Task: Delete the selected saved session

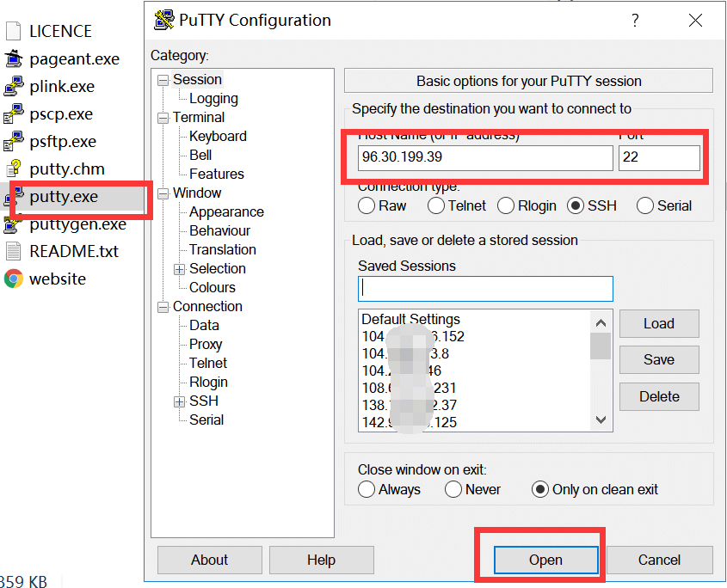Action: tap(659, 396)
